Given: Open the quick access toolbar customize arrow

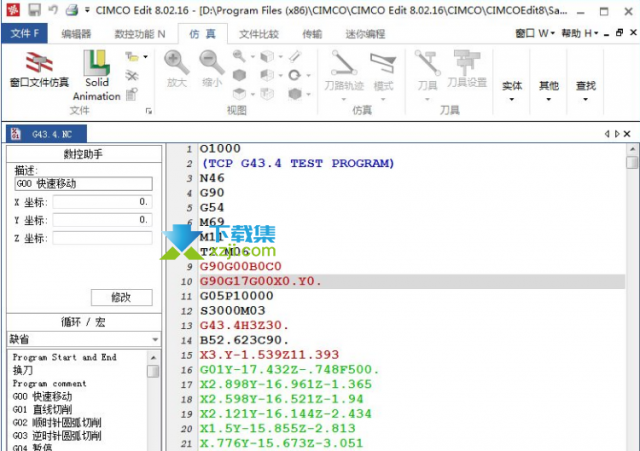Looking at the screenshot, I should point(87,10).
